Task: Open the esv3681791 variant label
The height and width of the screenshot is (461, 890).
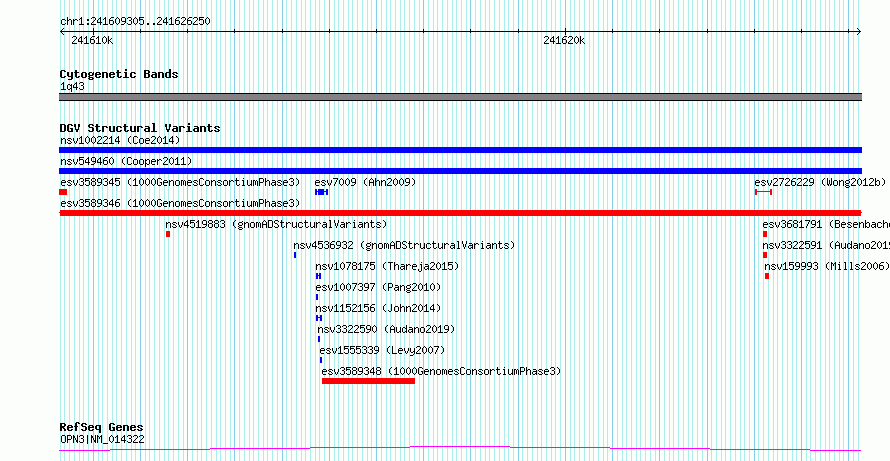Action: (x=826, y=224)
